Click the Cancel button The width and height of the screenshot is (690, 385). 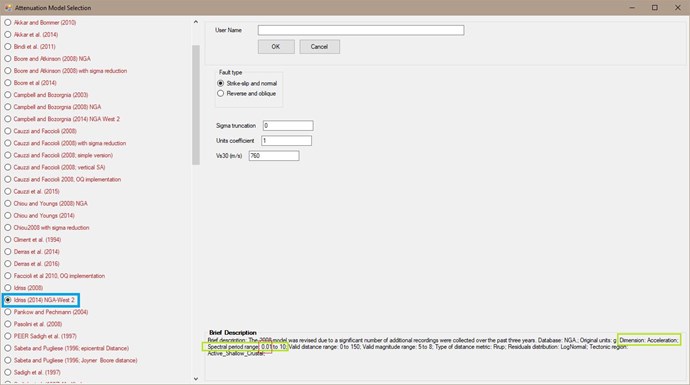click(319, 47)
